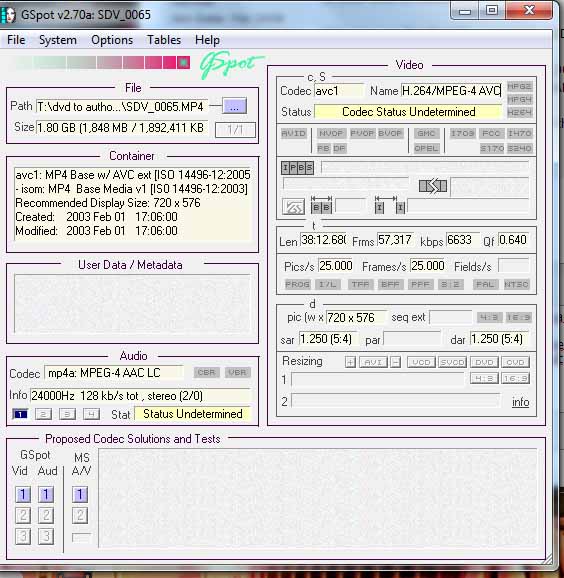This screenshot has height=578, width=564.
Task: Click the Resizing SVCD button
Action: [453, 362]
